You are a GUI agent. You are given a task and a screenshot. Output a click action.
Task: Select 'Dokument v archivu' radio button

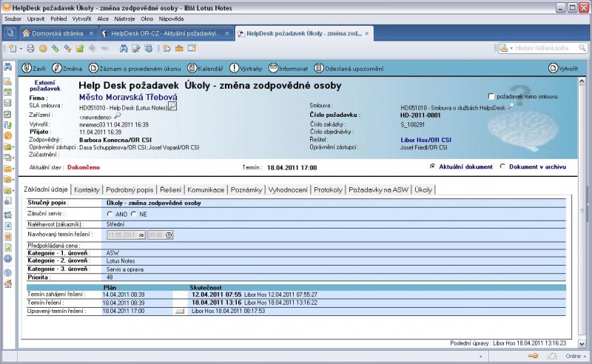[x=503, y=166]
